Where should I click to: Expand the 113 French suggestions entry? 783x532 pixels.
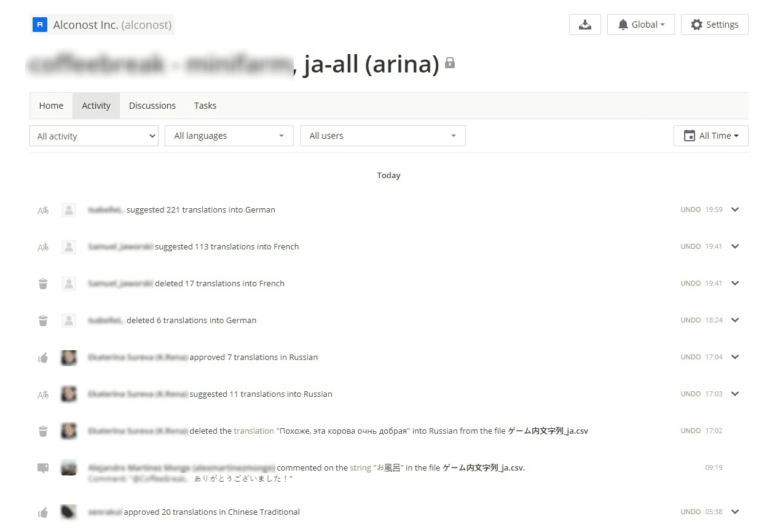click(735, 246)
